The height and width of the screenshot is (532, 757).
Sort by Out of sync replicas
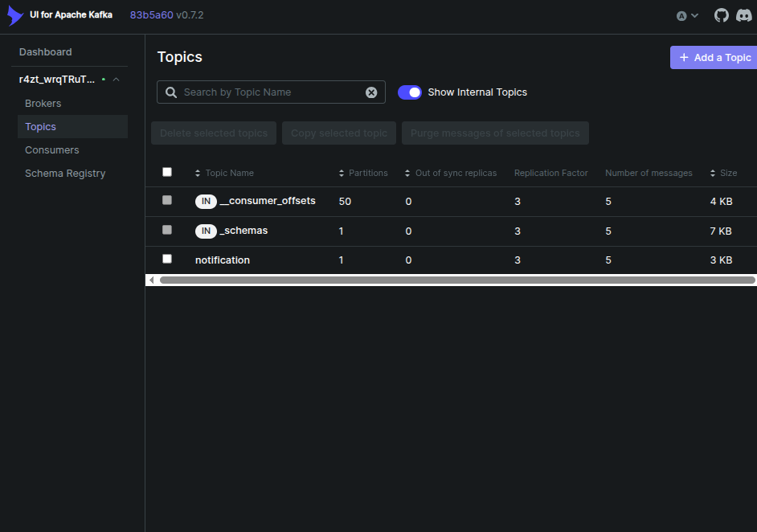tap(451, 173)
